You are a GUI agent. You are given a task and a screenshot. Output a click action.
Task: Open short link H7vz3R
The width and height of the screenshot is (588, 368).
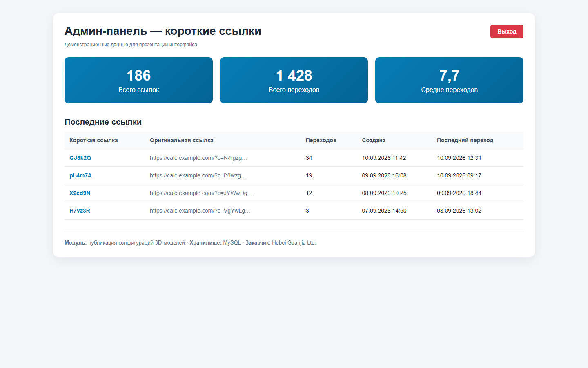click(80, 211)
